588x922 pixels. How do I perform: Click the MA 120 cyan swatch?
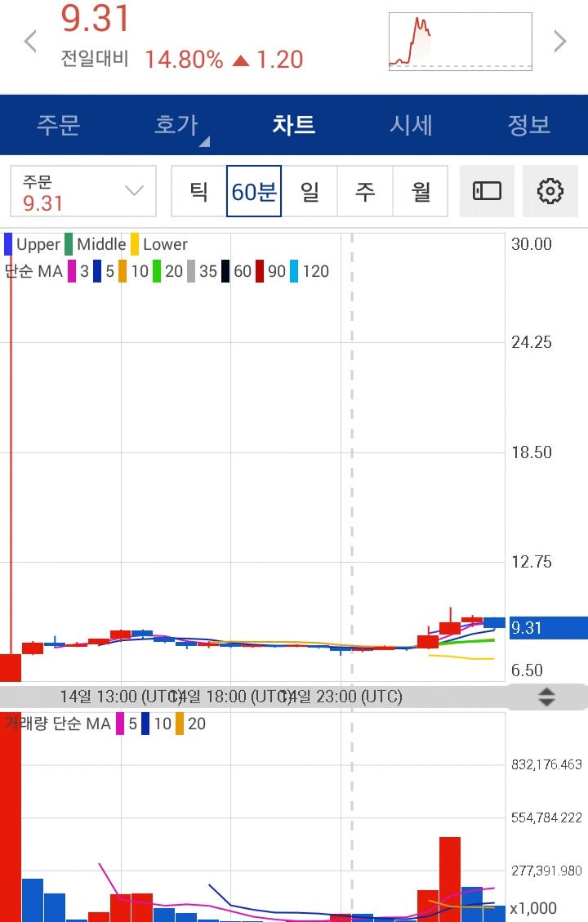click(x=294, y=271)
